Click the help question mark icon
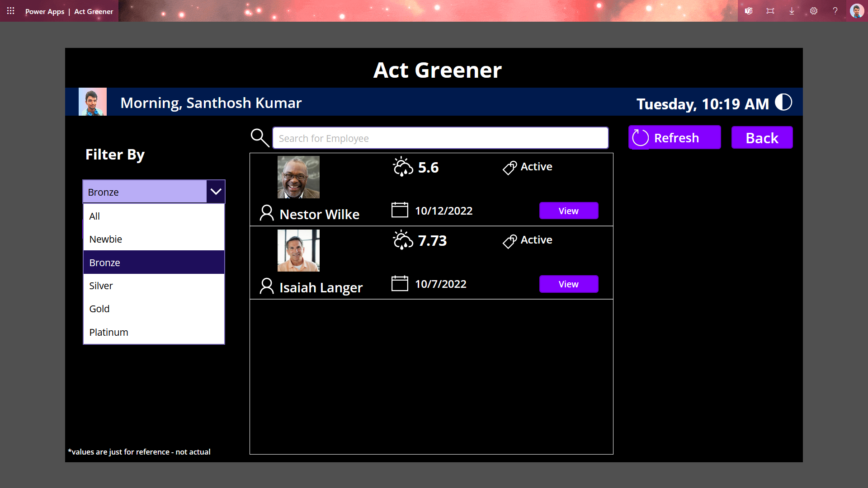 click(835, 11)
